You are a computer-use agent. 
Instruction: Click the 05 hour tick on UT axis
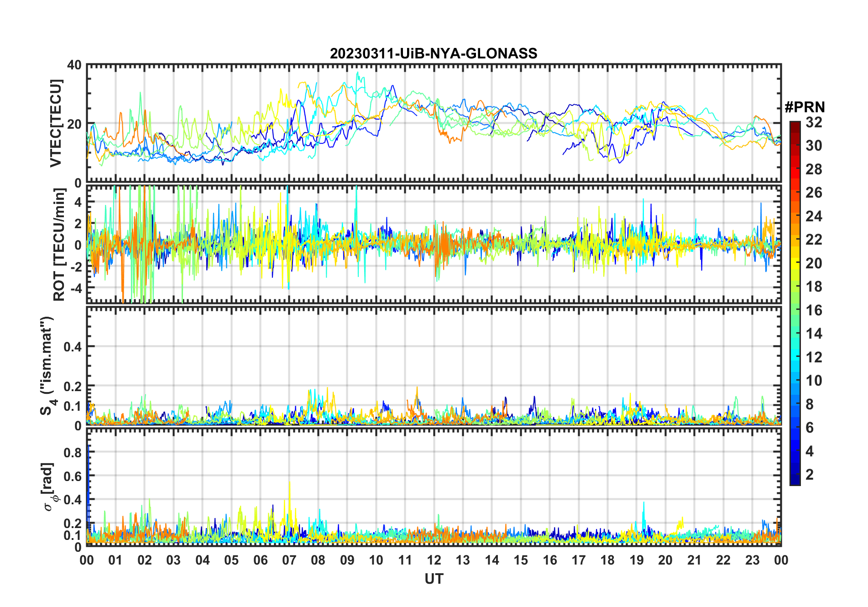231,560
